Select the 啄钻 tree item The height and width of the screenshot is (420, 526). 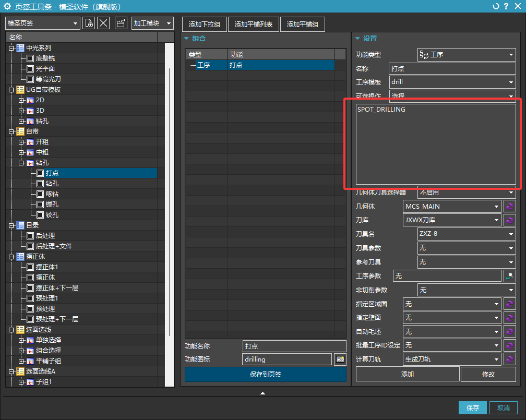click(x=52, y=194)
